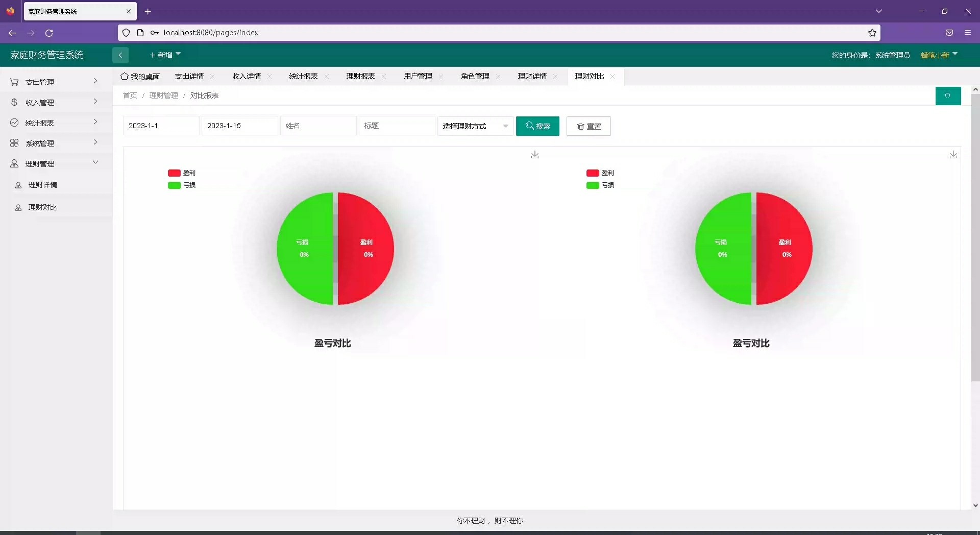
Task: Close the 收入详情 tab
Action: coord(269,77)
